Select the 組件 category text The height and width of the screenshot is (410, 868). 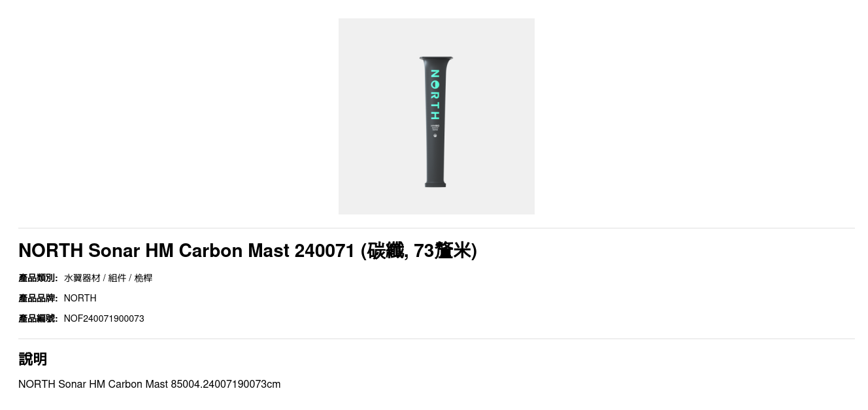[x=117, y=278]
